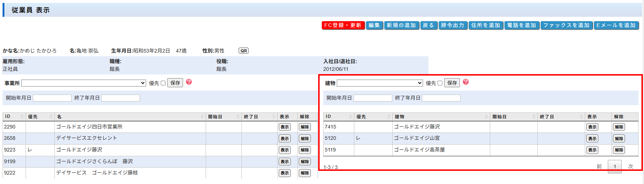Sort the 建物 table by 開始日 column
Image resolution: width=644 pixels, height=184 pixels.
pos(513,117)
